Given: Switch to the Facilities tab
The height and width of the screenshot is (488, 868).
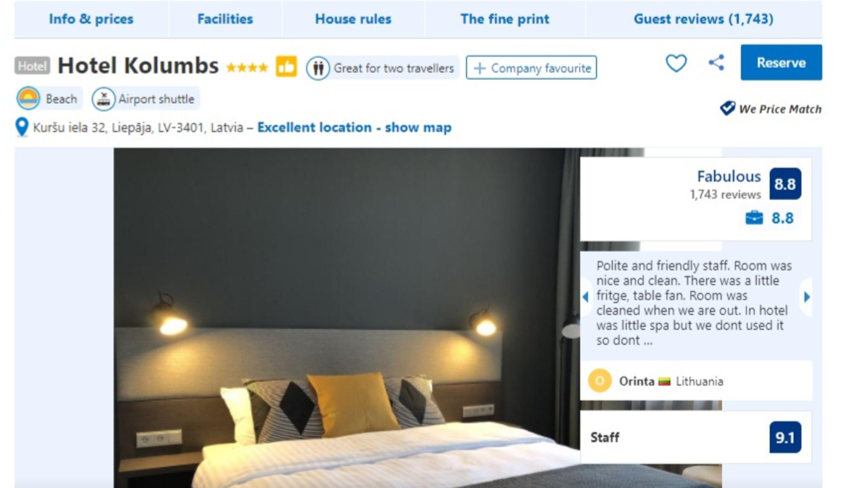Looking at the screenshot, I should (225, 19).
